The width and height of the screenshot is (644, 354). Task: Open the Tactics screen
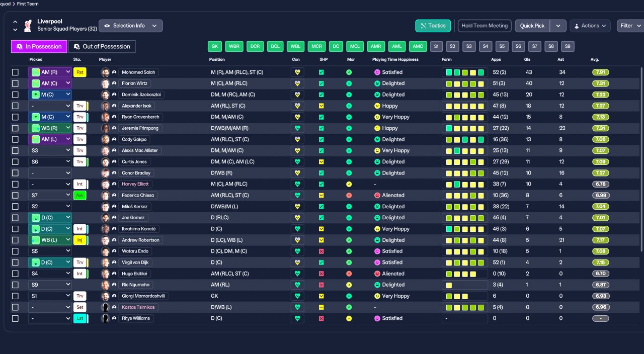pyautogui.click(x=433, y=26)
